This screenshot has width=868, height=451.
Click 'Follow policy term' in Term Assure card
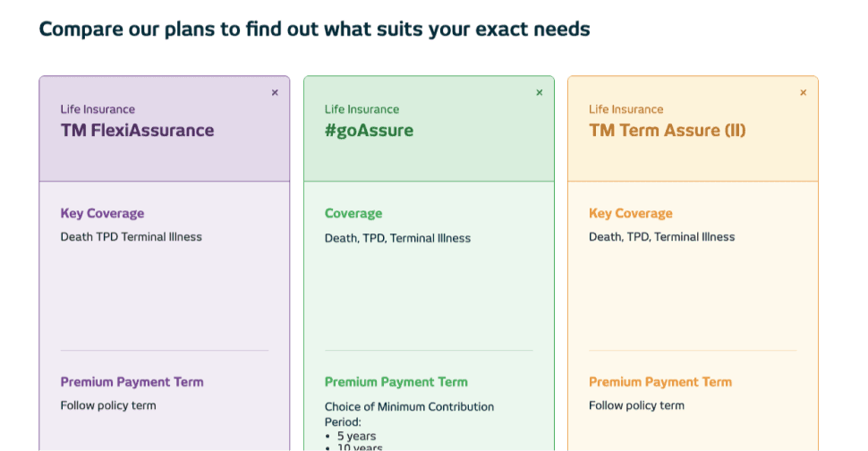(x=636, y=405)
